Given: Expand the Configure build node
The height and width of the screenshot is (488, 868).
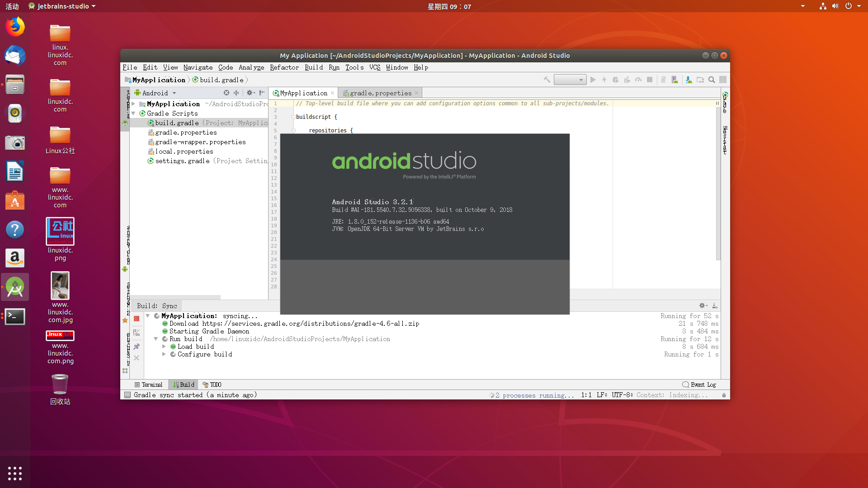Looking at the screenshot, I should tap(164, 354).
